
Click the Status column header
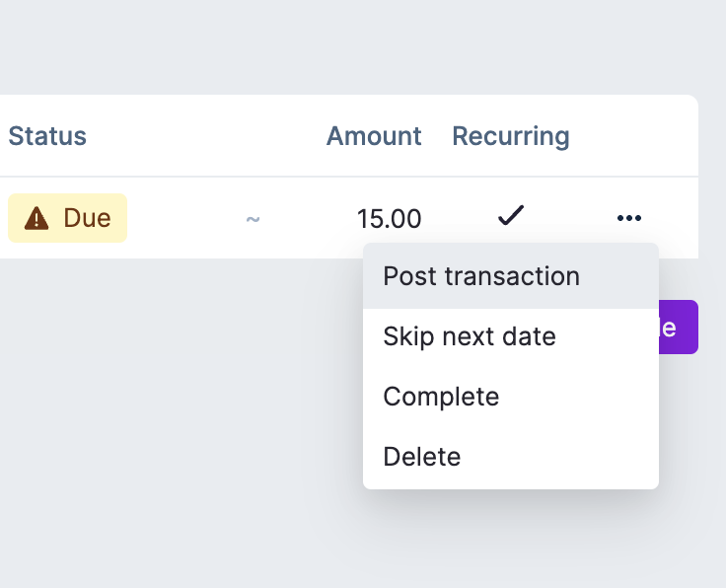tap(47, 136)
